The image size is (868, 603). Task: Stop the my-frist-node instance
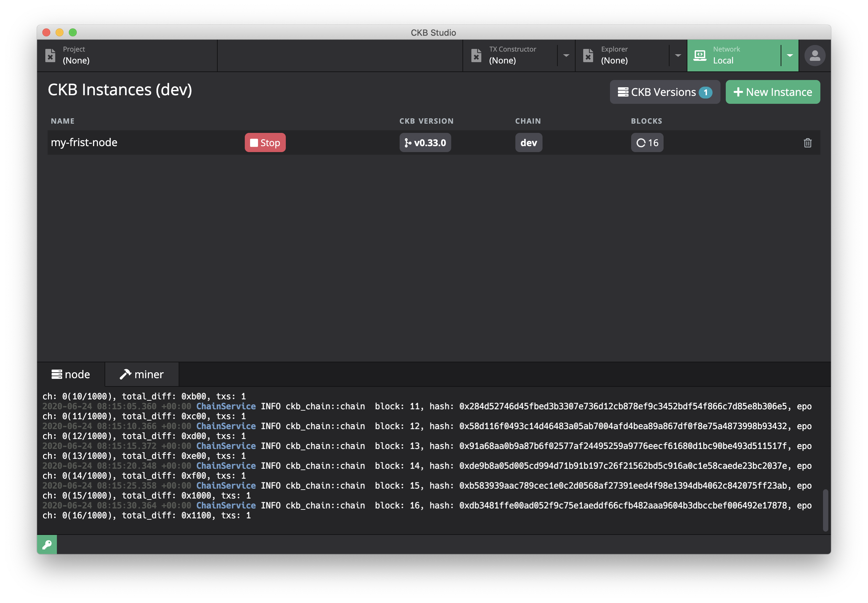[x=265, y=143]
